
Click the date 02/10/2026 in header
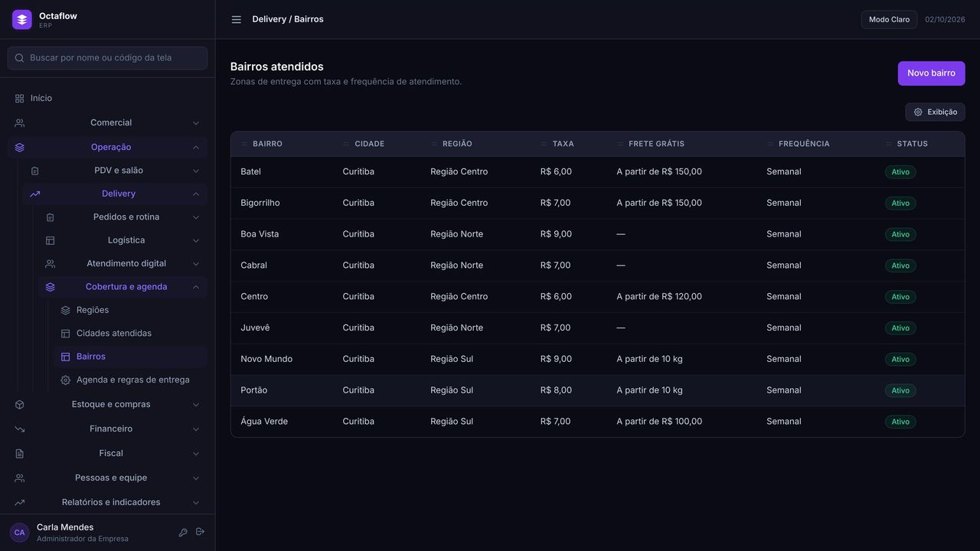945,20
